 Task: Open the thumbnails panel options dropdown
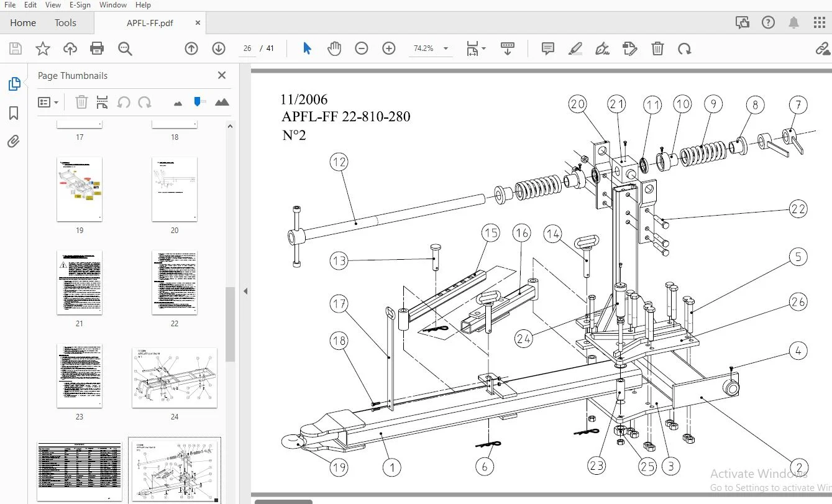pyautogui.click(x=48, y=102)
